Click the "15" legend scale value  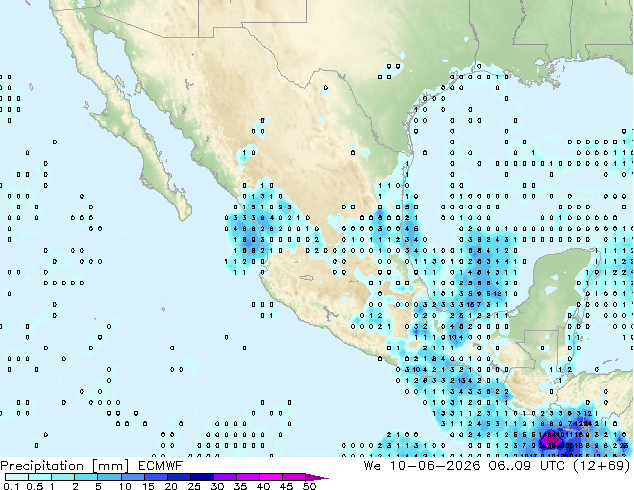[x=148, y=486]
